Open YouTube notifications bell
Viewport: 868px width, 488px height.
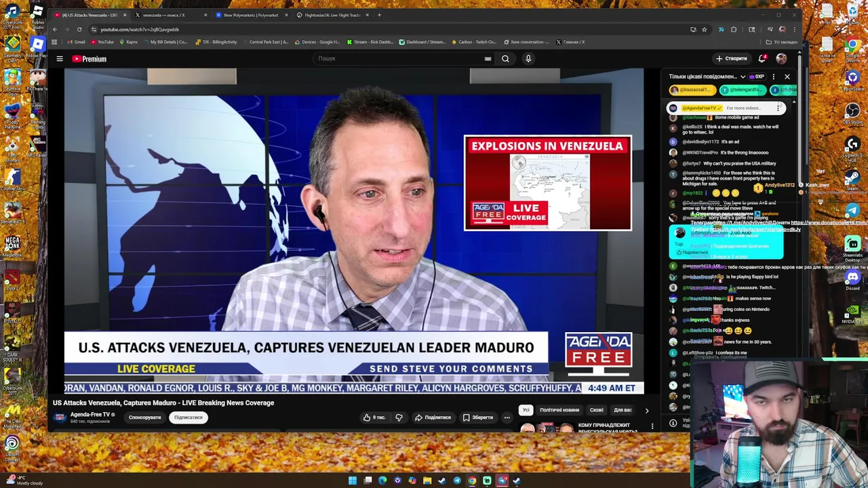click(x=762, y=59)
